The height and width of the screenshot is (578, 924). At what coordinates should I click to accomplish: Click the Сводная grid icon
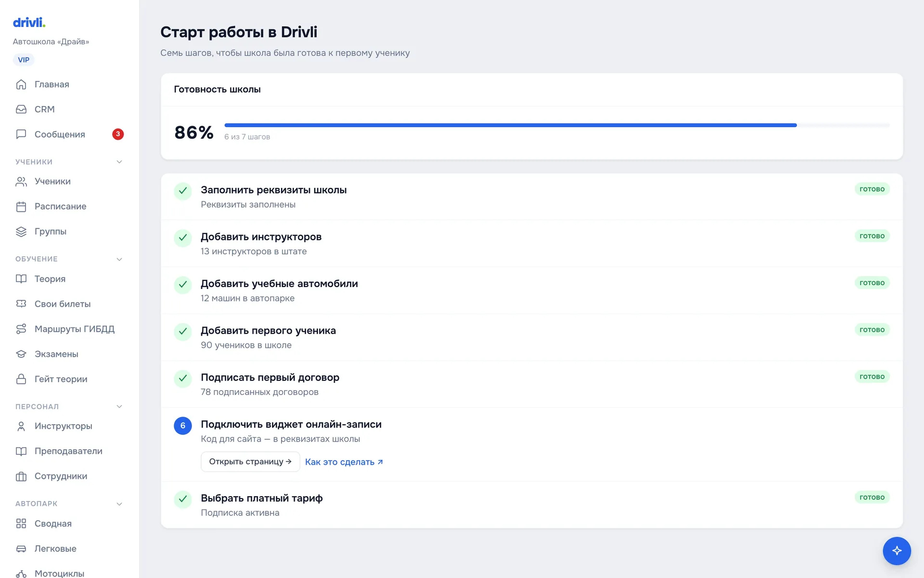tap(21, 524)
